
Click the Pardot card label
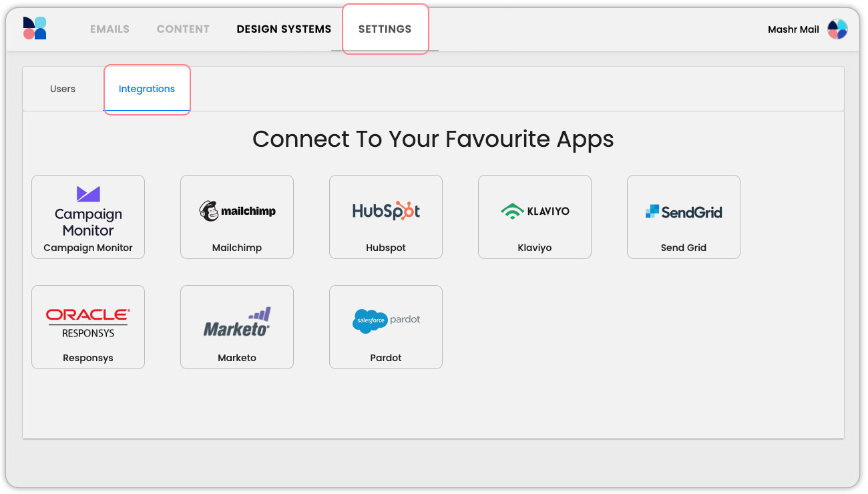[x=386, y=358]
